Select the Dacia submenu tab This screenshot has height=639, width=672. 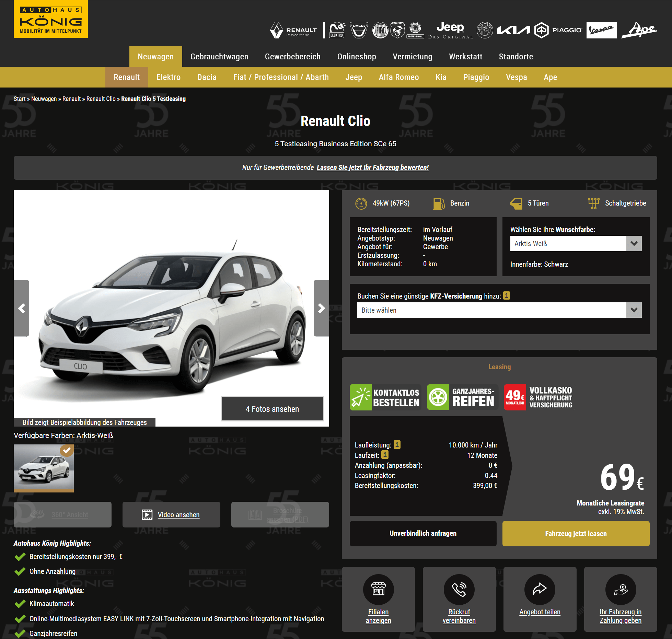(207, 77)
